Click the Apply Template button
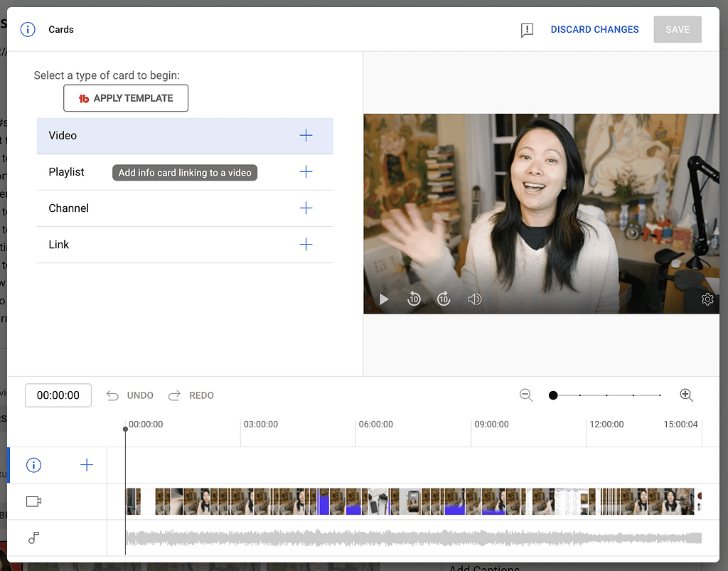 pyautogui.click(x=126, y=97)
